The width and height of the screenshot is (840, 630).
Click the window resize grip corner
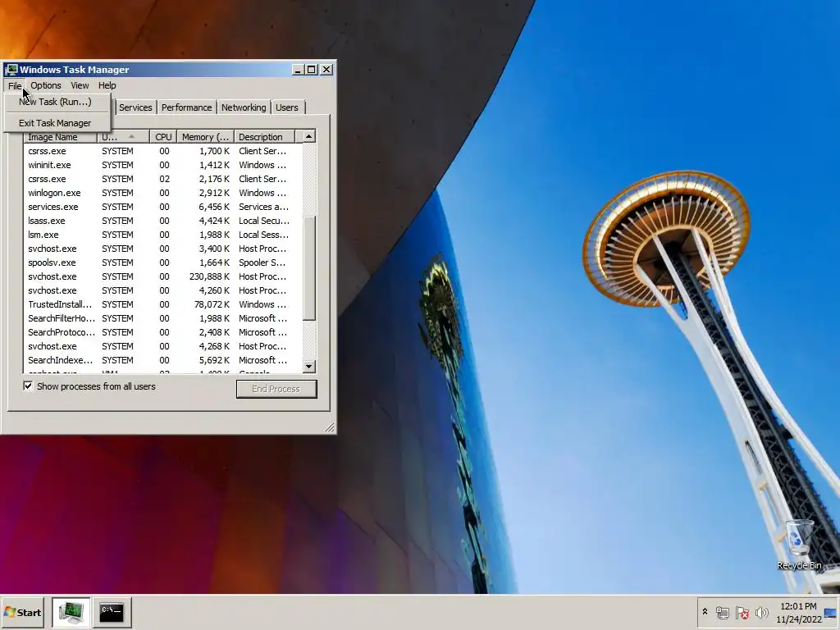tap(330, 427)
